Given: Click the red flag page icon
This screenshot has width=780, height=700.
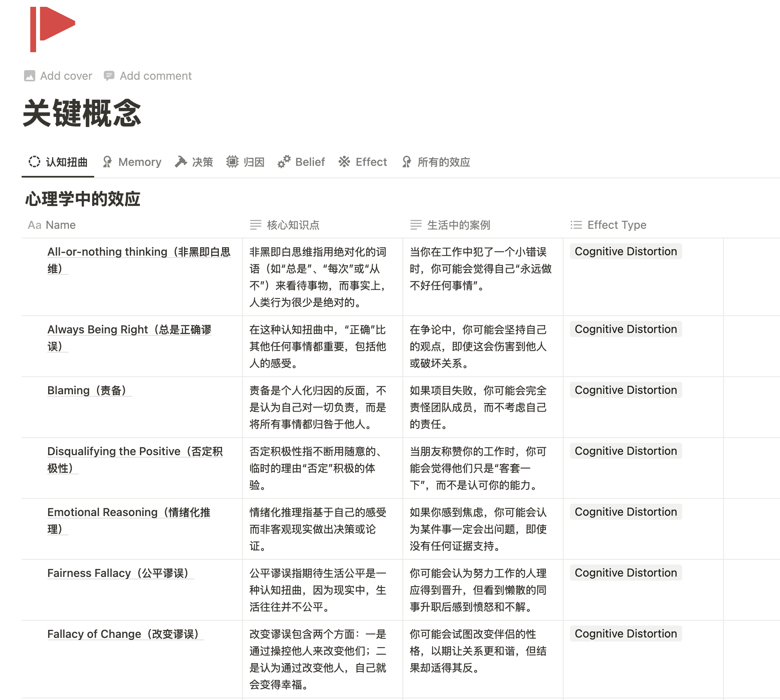Looking at the screenshot, I should click(53, 29).
